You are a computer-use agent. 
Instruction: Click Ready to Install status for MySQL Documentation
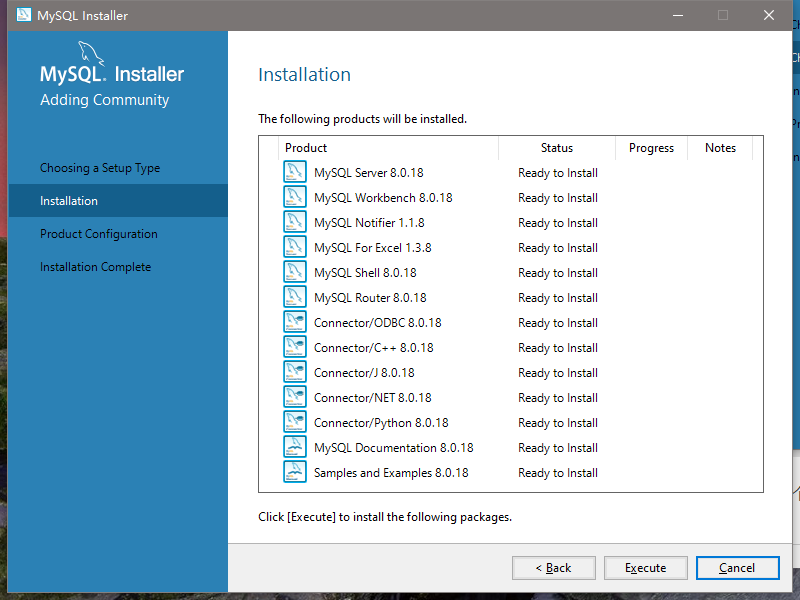558,448
